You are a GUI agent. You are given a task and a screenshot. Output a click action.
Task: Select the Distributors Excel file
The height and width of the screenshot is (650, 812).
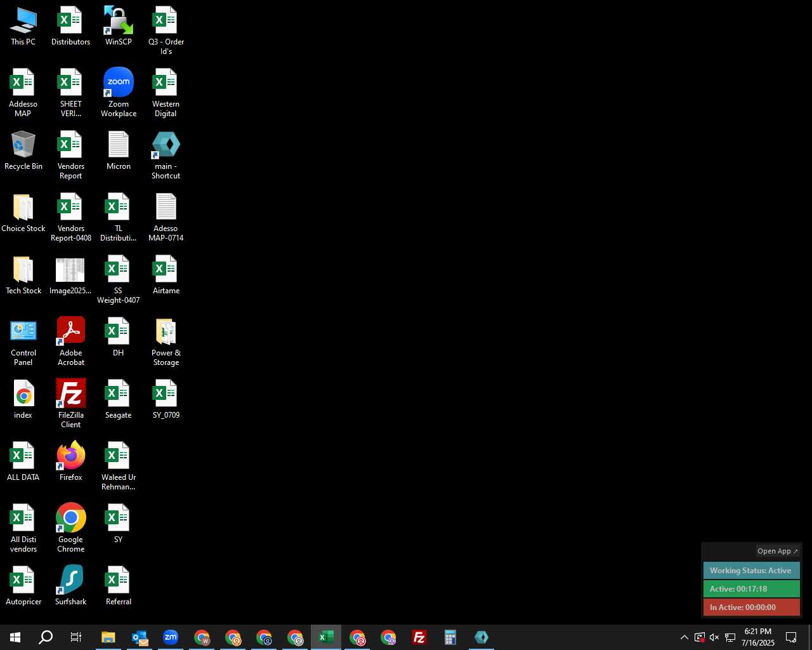70,27
